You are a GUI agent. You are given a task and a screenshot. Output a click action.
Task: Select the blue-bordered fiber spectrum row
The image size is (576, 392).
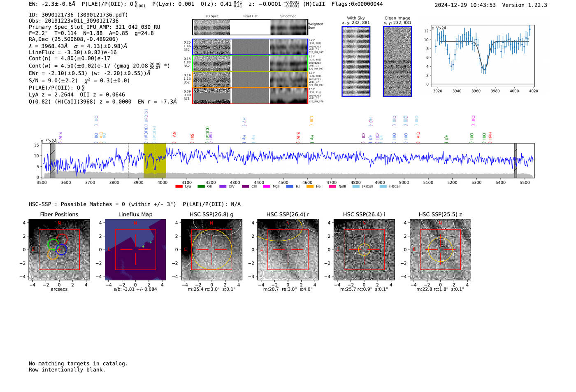[x=250, y=47]
